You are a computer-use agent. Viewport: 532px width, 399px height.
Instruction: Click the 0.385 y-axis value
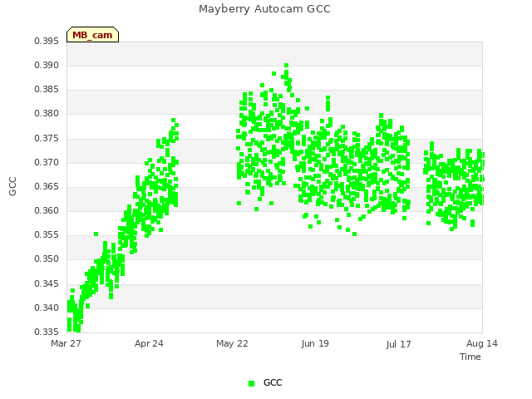point(47,90)
